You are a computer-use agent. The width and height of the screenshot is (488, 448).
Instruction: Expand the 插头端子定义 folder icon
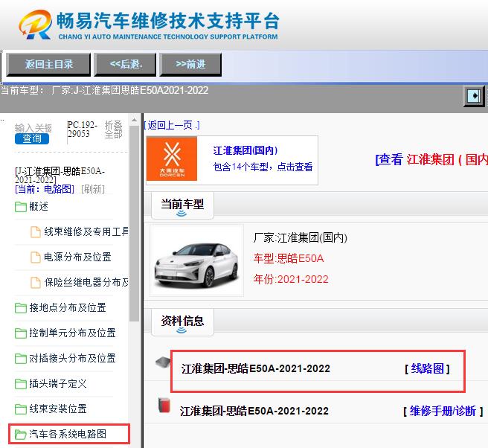tap(21, 383)
